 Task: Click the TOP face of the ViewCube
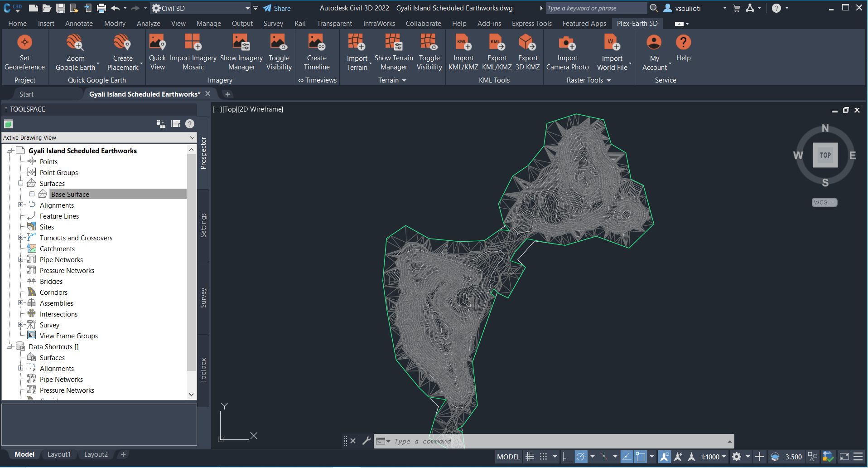(x=825, y=155)
